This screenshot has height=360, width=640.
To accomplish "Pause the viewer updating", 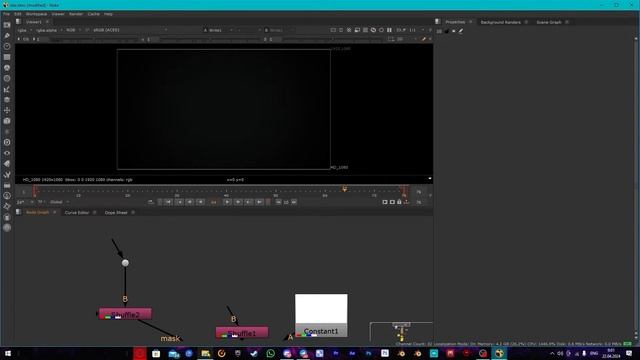I will click(x=389, y=30).
